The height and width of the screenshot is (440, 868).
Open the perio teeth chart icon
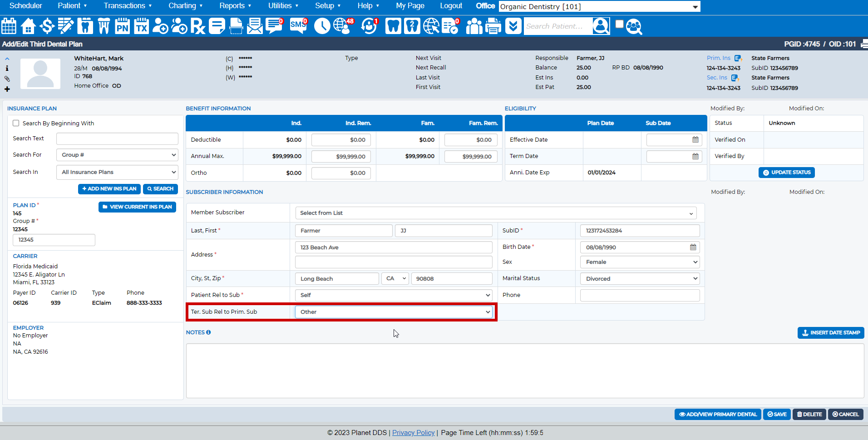pos(104,26)
